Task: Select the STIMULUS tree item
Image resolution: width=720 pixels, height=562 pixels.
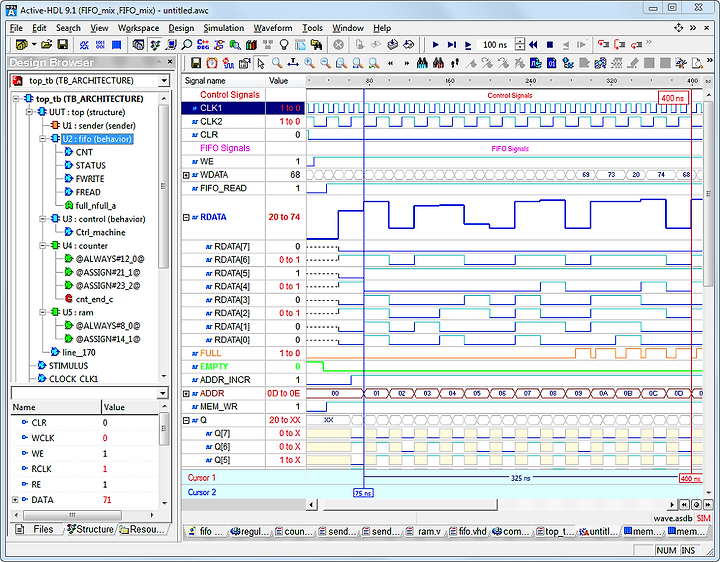Action: pos(68,365)
